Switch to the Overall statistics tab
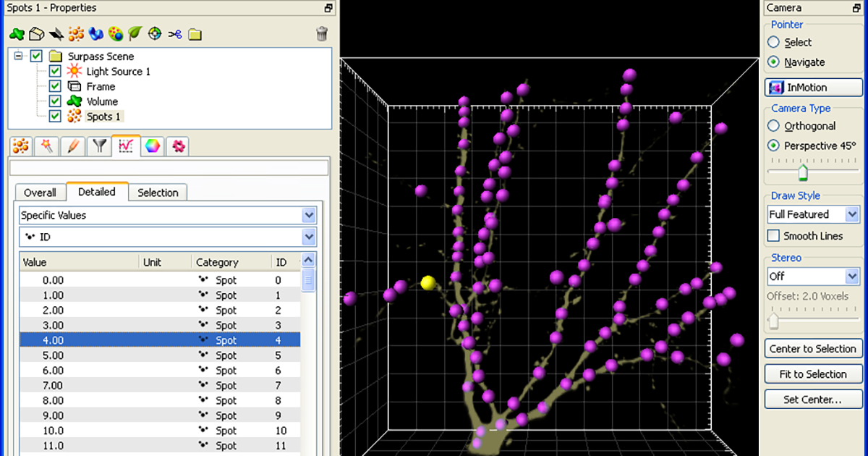The height and width of the screenshot is (456, 868). 40,193
